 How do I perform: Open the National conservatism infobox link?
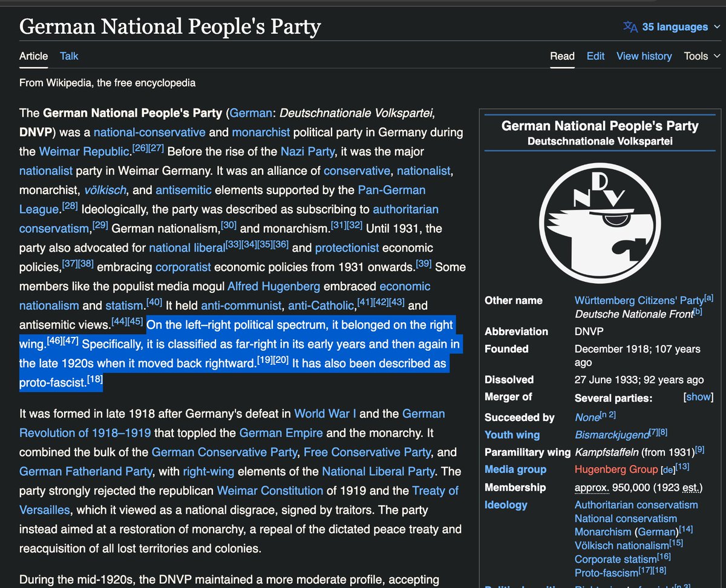[x=626, y=518]
